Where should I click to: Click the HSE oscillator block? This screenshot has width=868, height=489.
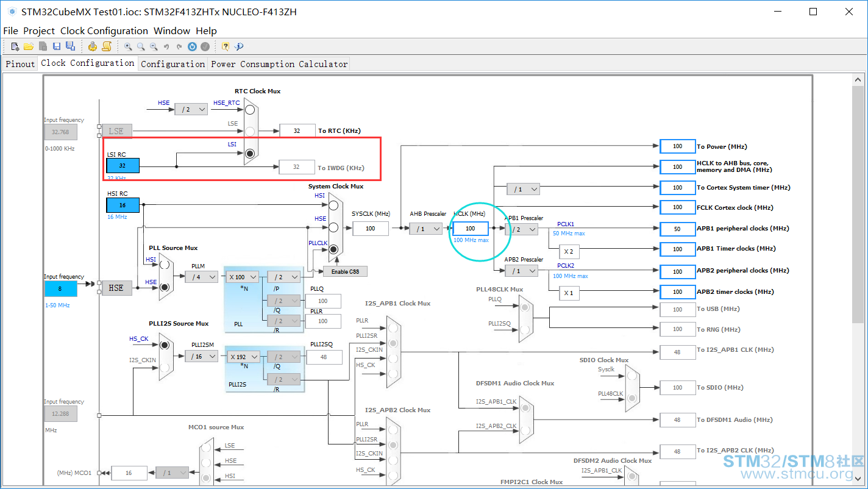pos(116,288)
